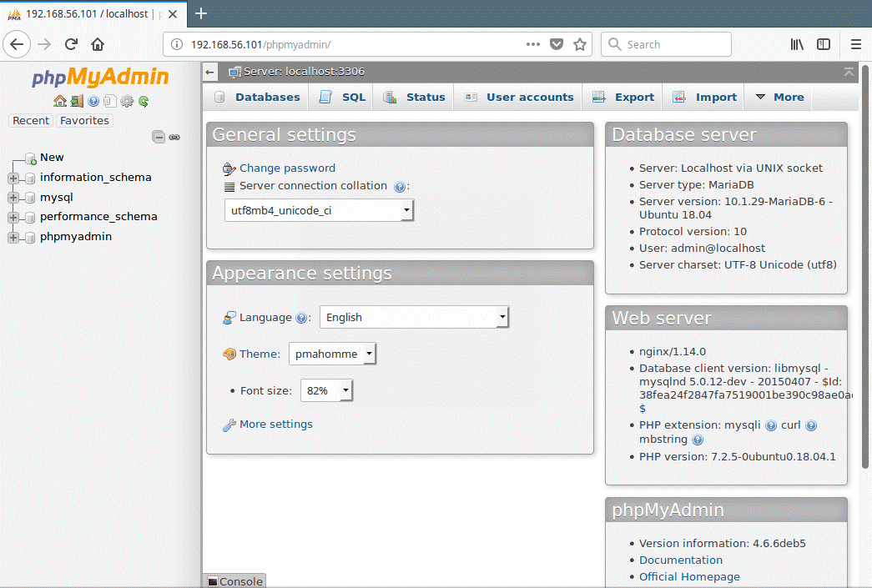Click the mysql database cylinder icon
872x588 pixels.
pyautogui.click(x=31, y=198)
